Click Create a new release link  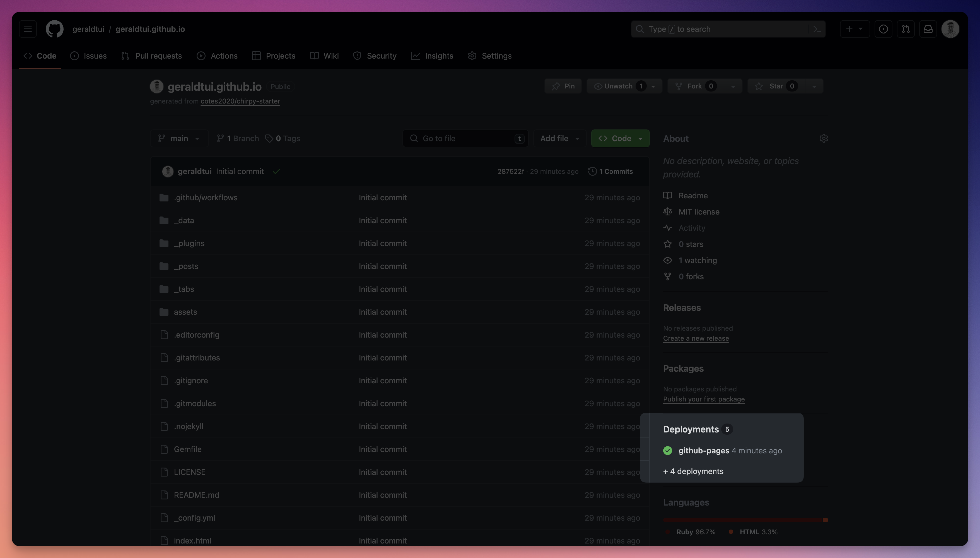(696, 338)
